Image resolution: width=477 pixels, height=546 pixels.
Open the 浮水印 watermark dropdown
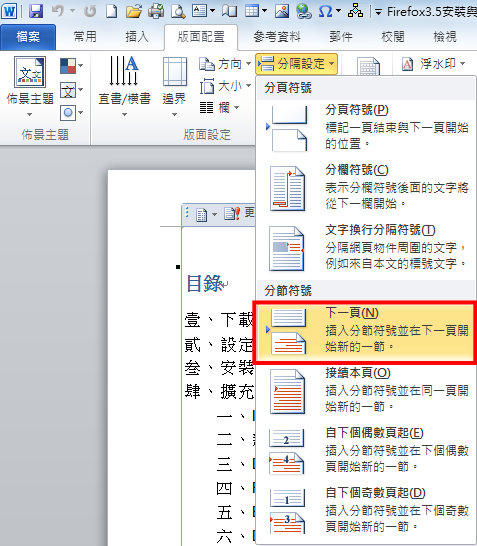[433, 64]
